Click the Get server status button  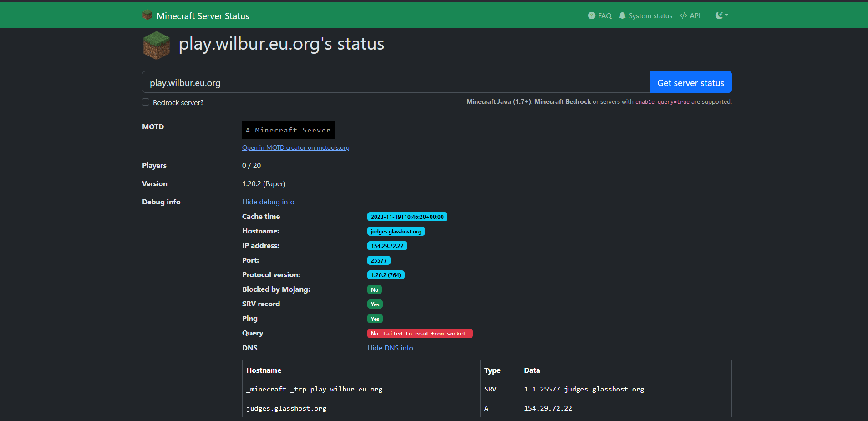tap(690, 82)
